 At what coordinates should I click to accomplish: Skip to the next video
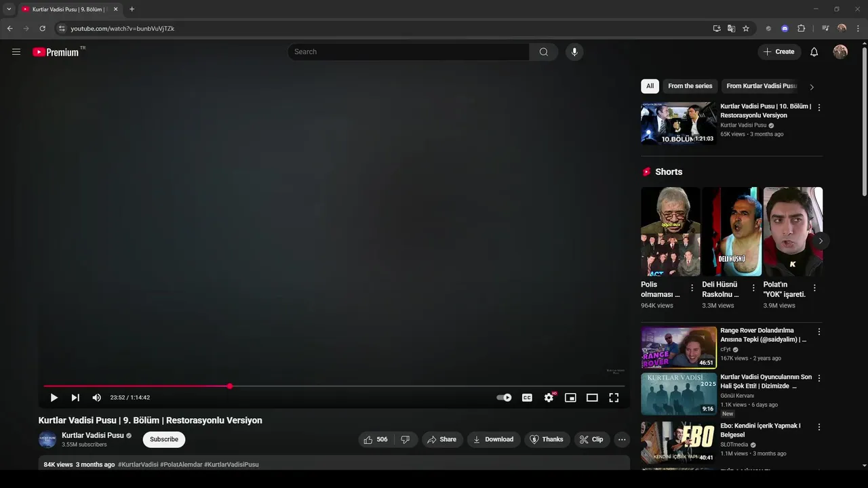(75, 398)
